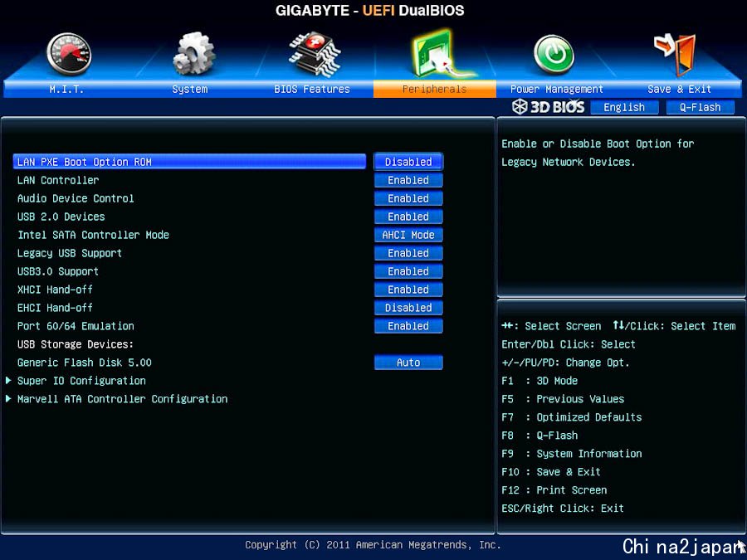The image size is (747, 560).
Task: Click the F12 Print Screen help line
Action: click(x=554, y=490)
